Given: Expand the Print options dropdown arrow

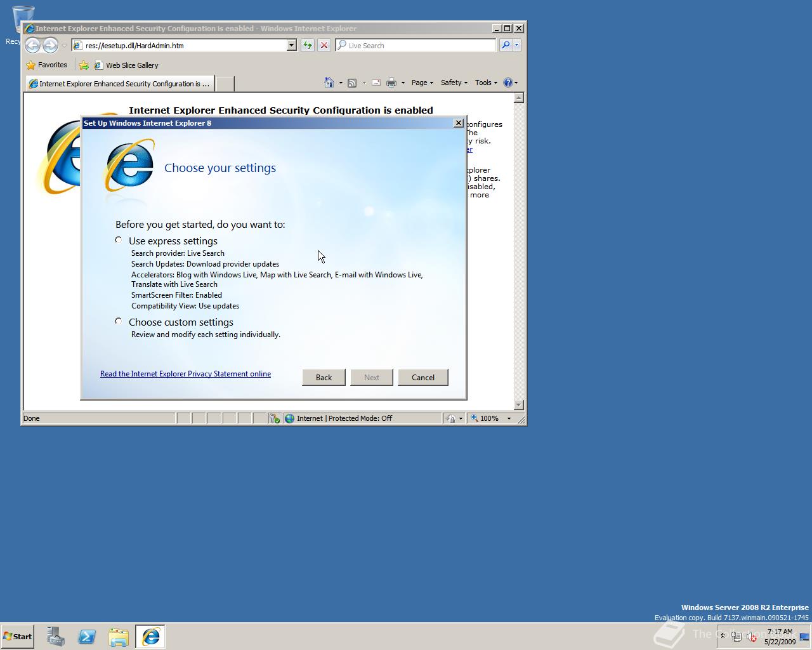Looking at the screenshot, I should [x=403, y=83].
